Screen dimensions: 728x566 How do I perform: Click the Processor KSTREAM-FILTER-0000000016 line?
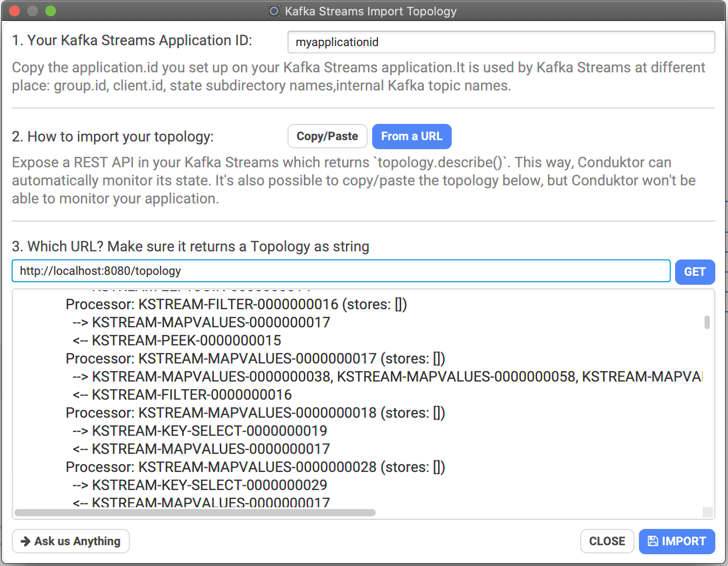click(236, 304)
